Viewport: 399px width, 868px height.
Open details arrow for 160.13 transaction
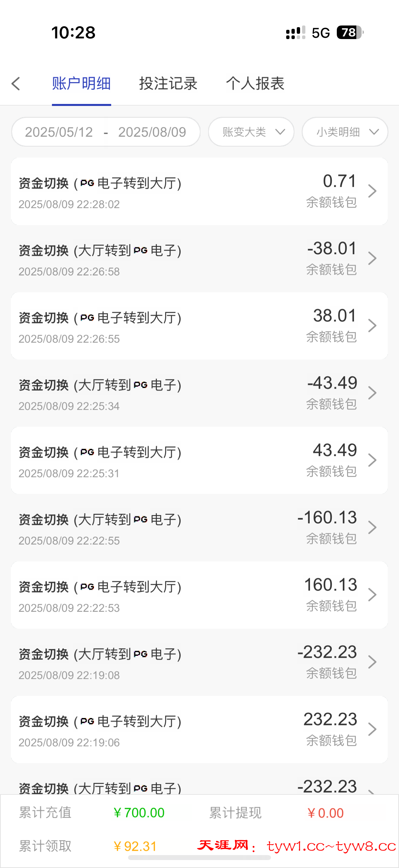(372, 595)
